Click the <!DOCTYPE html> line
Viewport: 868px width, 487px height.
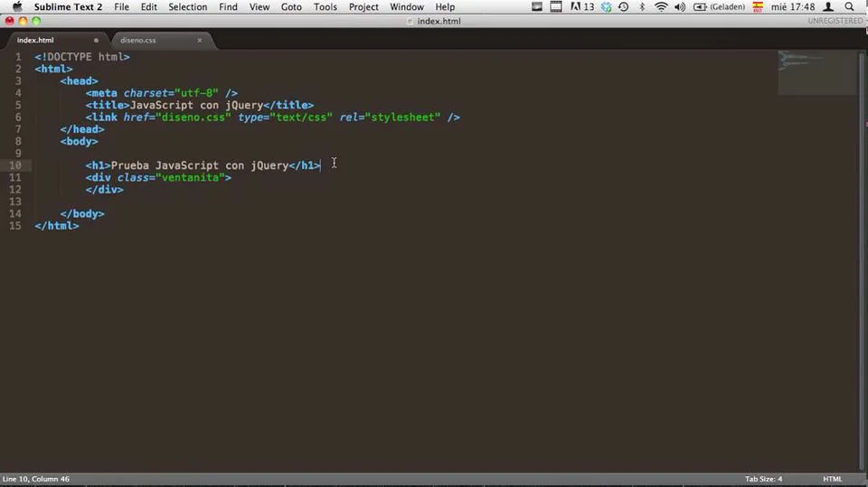[82, 56]
